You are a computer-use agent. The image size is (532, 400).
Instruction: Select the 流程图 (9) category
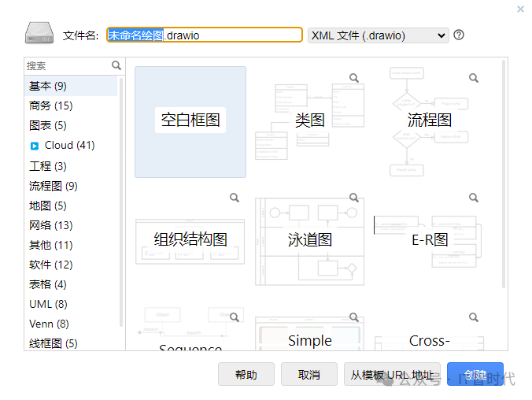[72, 186]
